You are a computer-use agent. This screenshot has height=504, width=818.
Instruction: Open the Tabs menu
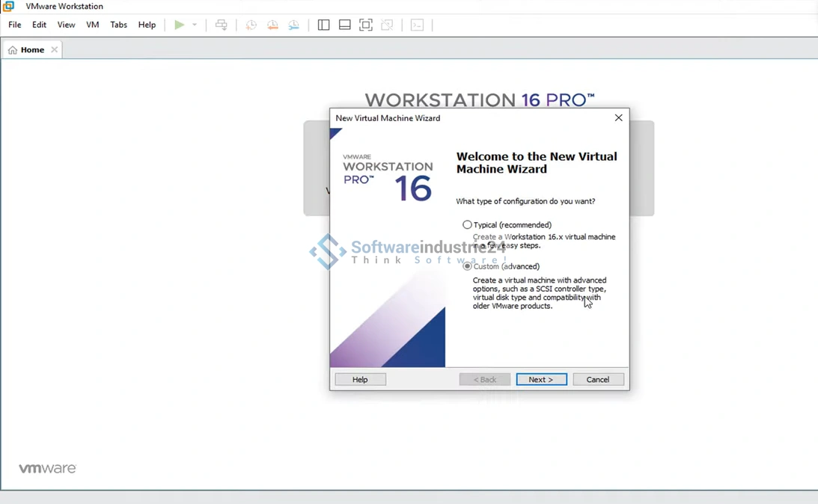pyautogui.click(x=118, y=25)
